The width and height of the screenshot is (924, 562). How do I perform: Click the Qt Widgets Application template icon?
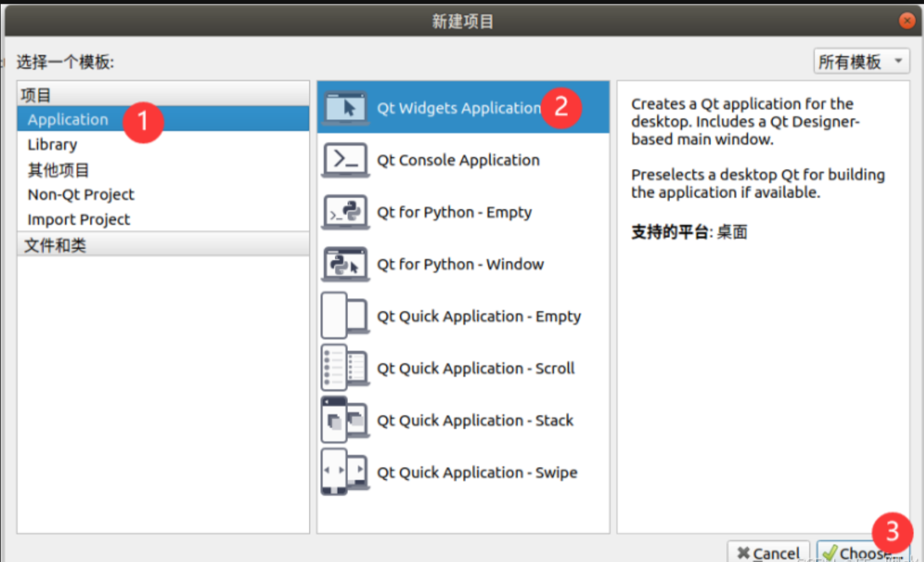tap(345, 108)
